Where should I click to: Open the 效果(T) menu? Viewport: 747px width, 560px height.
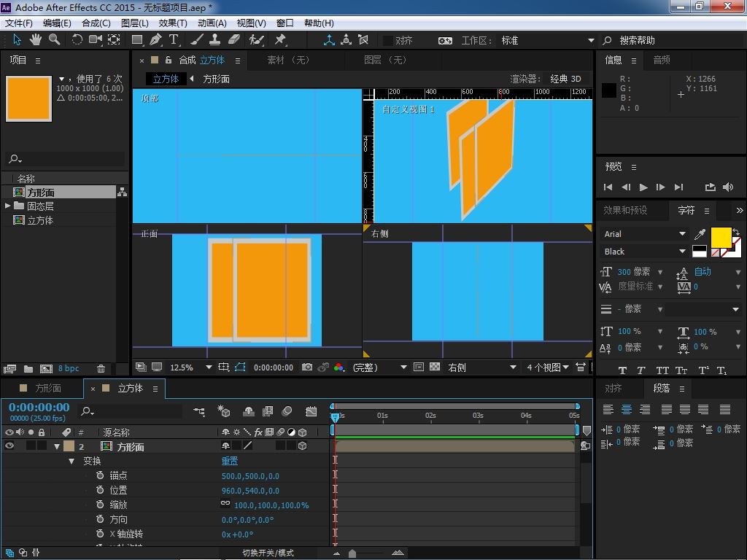[173, 23]
